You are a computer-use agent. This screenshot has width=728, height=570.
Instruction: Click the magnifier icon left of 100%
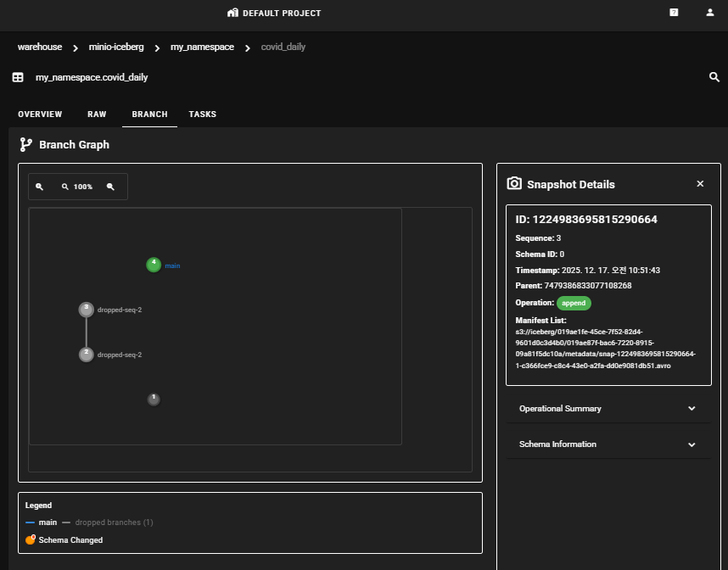pyautogui.click(x=39, y=187)
